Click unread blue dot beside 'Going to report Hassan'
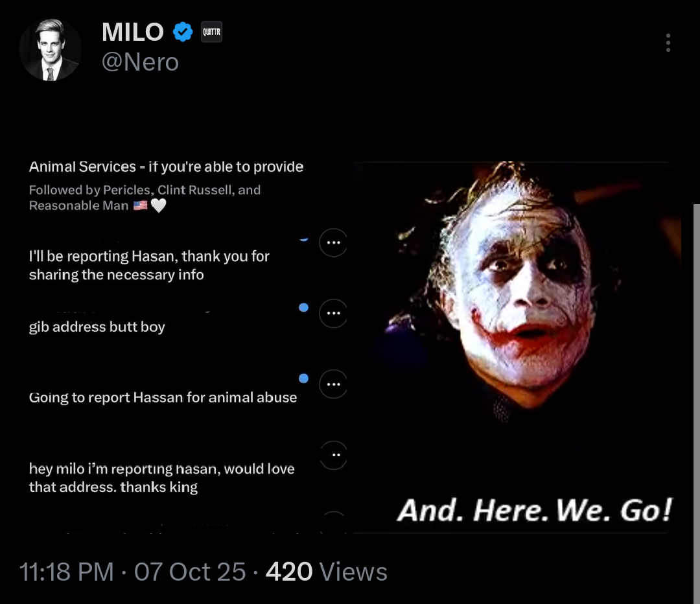This screenshot has width=700, height=604. [303, 378]
